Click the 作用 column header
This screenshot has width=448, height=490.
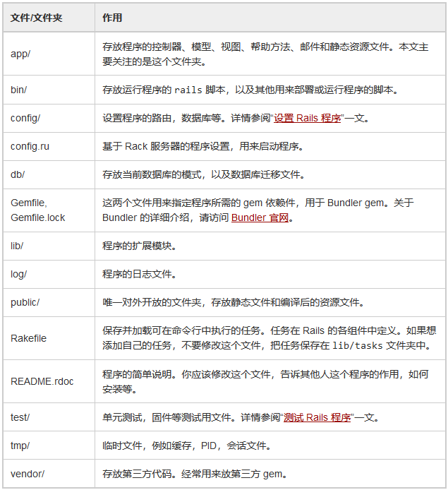(x=270, y=18)
